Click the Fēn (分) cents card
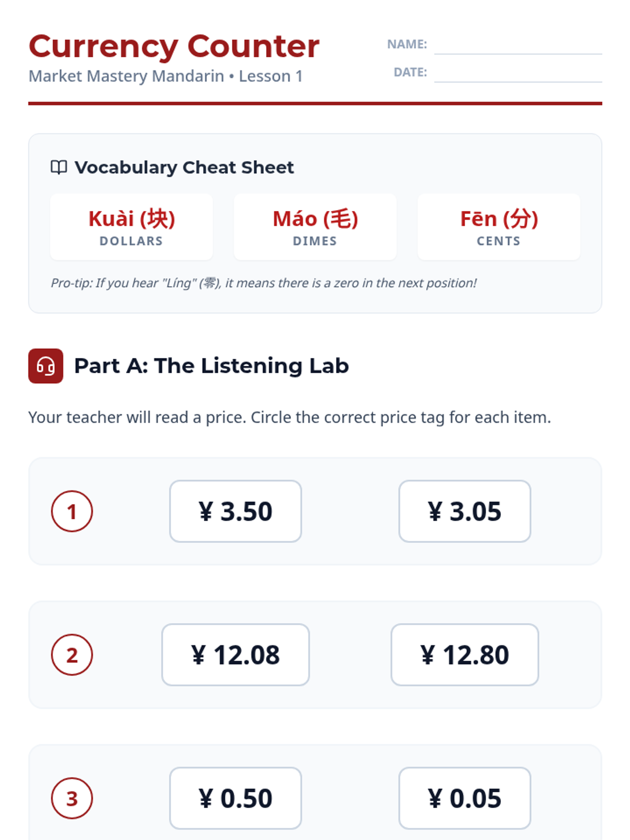Viewport: 630px width, 840px height. pyautogui.click(x=499, y=227)
